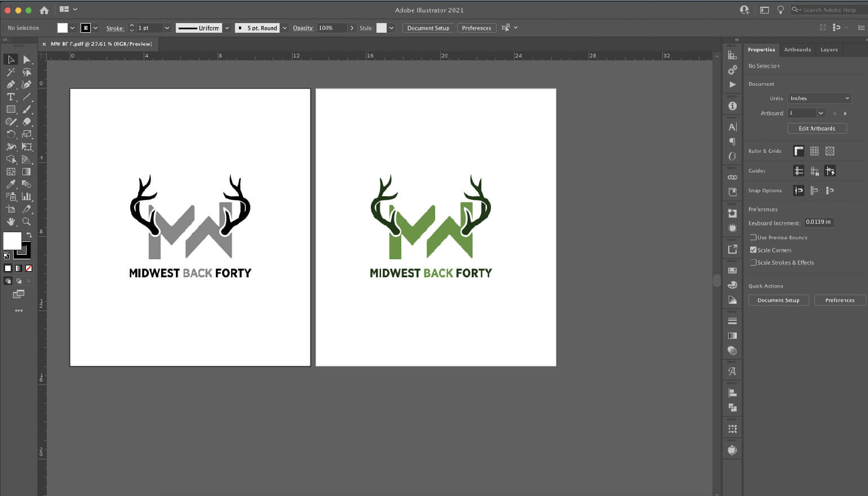Open the Info panel icon
The image size is (868, 496).
(x=732, y=106)
